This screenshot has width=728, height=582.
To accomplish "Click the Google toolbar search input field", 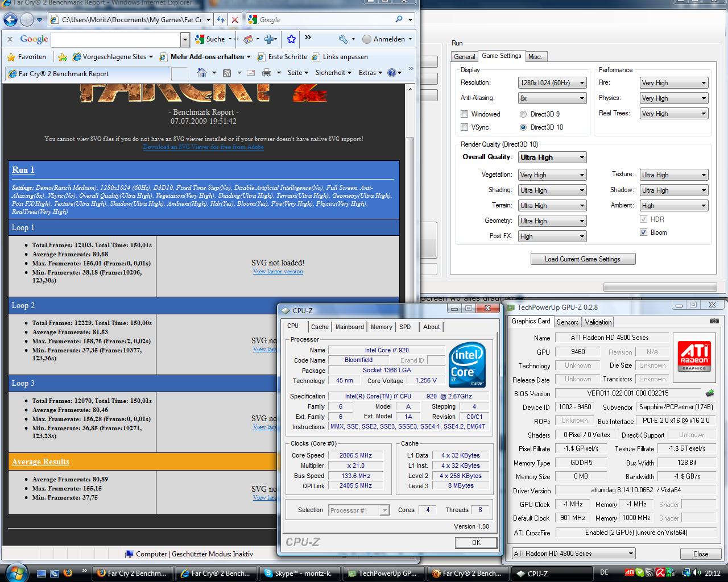I will tap(116, 39).
